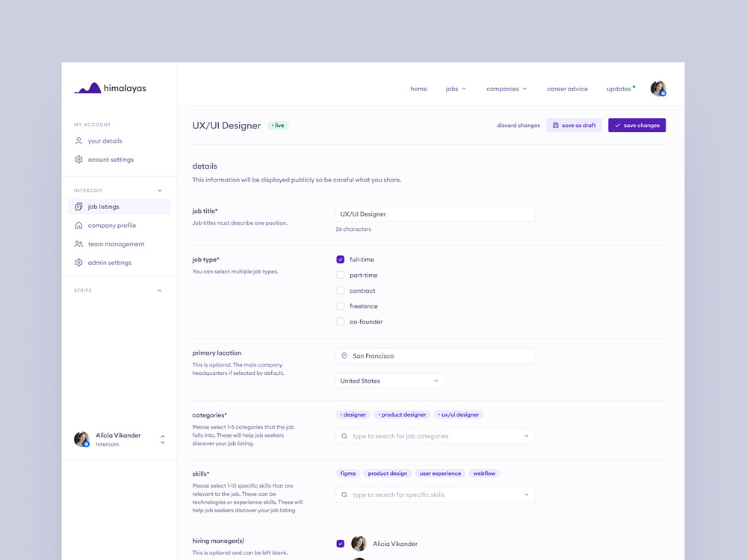This screenshot has width=747, height=560.
Task: Click the job listings icon in sidebar
Action: point(81,206)
